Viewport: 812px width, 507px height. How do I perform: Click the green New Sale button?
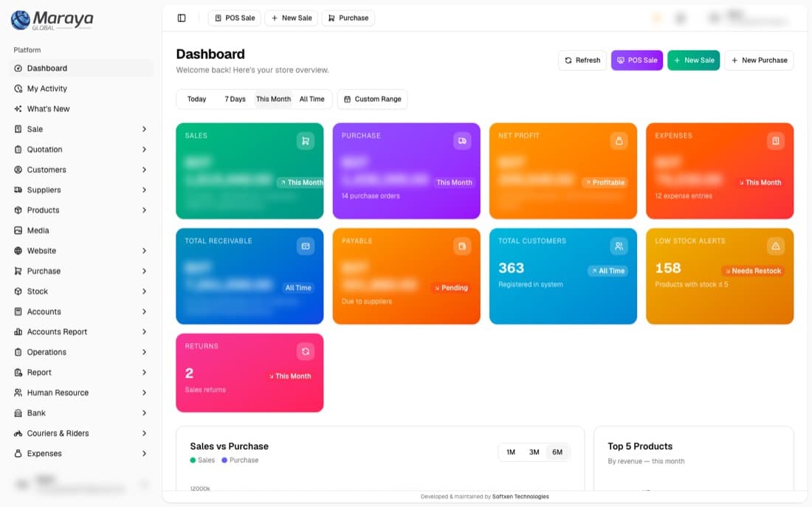click(x=693, y=60)
